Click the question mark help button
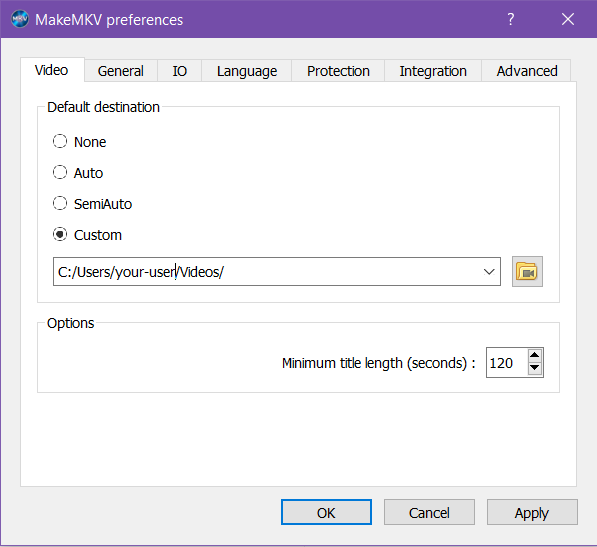This screenshot has width=597, height=547. click(511, 19)
